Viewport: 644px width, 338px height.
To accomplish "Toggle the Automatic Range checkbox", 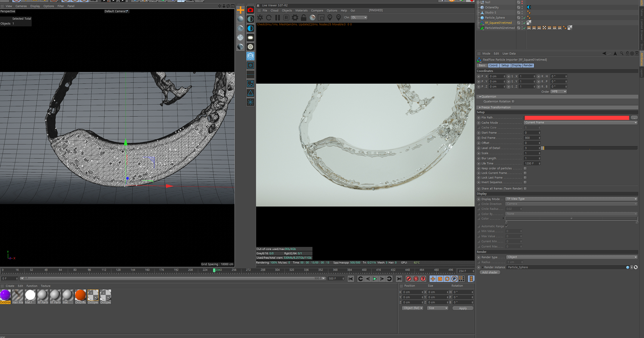I will (507, 226).
